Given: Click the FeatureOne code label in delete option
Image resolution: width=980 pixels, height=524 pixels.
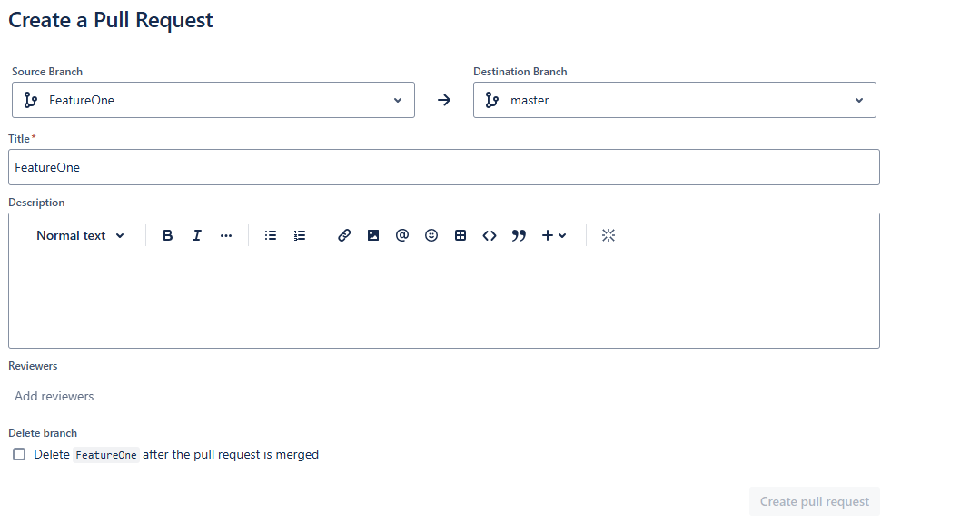Looking at the screenshot, I should click(106, 455).
